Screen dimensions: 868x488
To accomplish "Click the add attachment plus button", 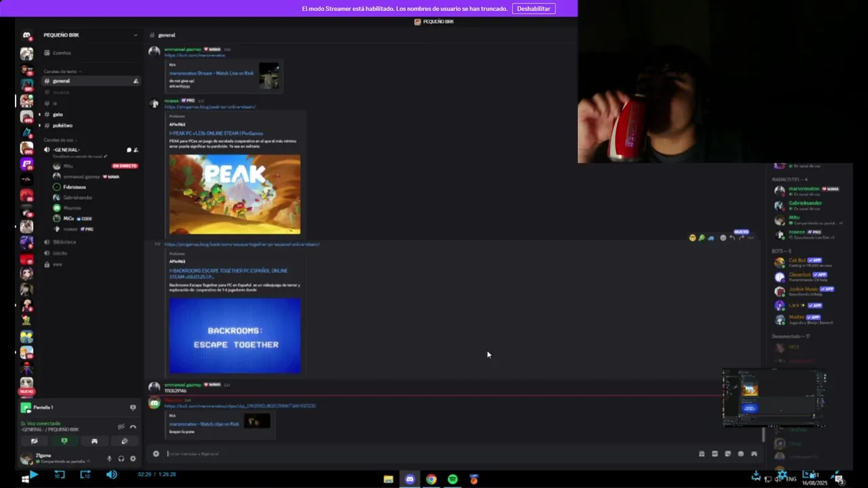I will point(156,453).
